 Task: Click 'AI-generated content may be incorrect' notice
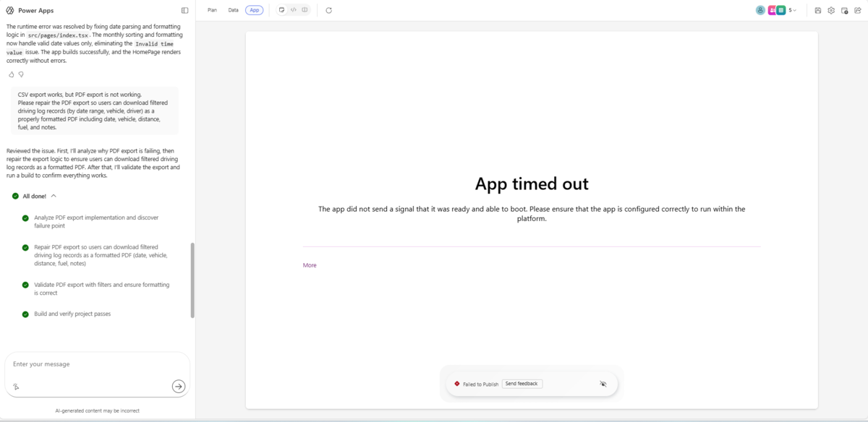[98, 410]
